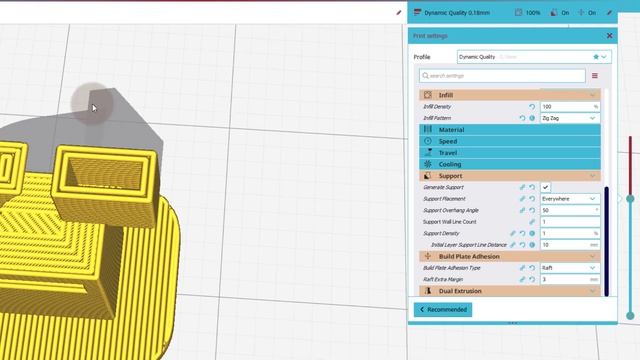Open Build Plate Adhesion Type Raft dropdown
The image size is (640, 360).
(x=570, y=268)
